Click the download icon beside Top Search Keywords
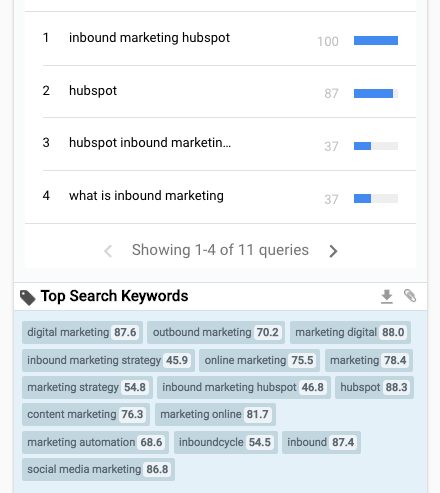 point(387,296)
